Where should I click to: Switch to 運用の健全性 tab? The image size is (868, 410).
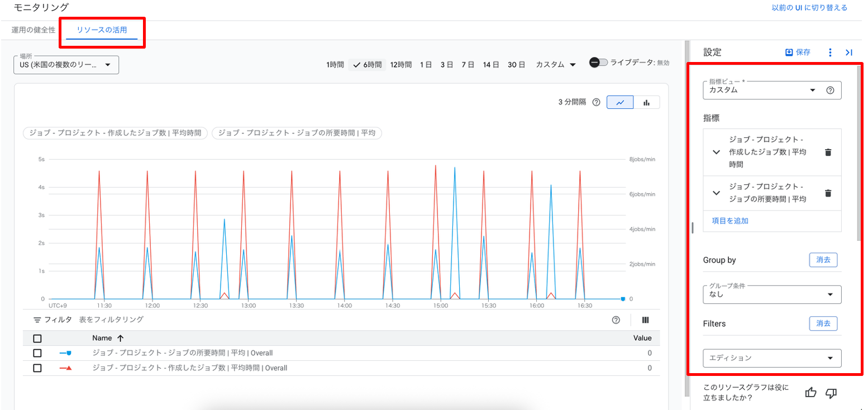pos(34,30)
